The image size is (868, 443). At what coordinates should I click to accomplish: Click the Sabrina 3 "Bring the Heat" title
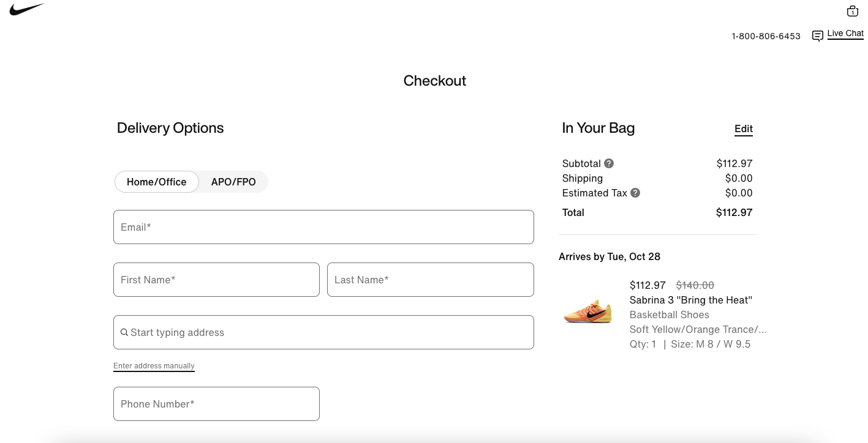691,300
